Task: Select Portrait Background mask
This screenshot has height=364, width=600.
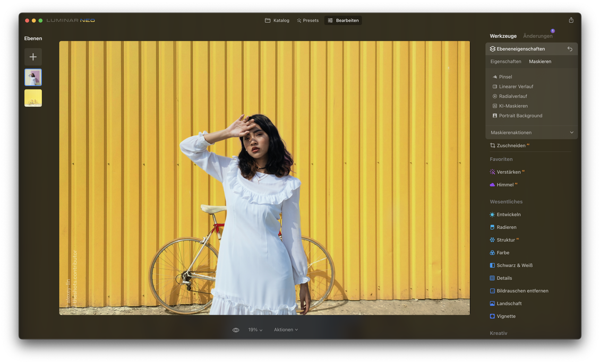Action: point(520,116)
